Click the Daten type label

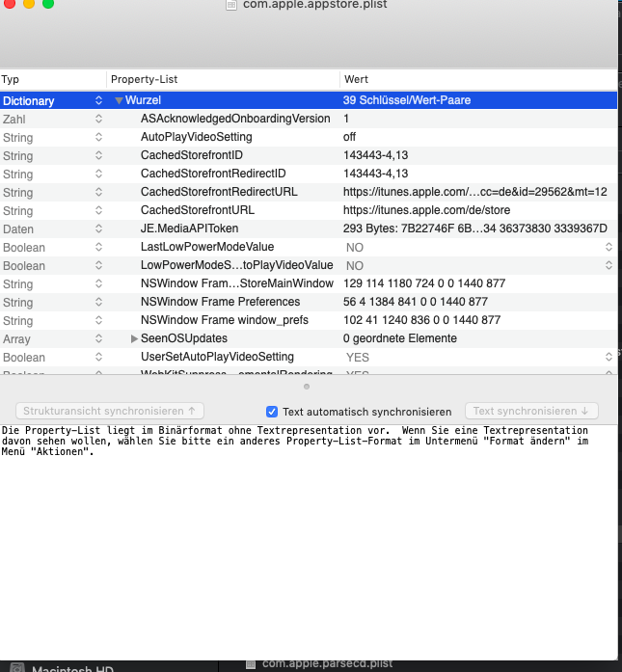pos(18,229)
